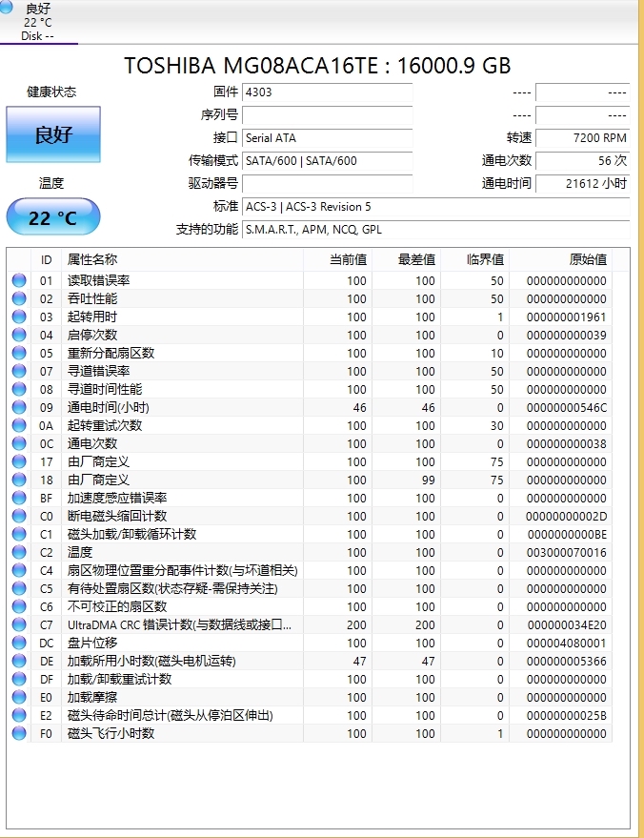Select the 读取错误率 attribute name

click(x=99, y=280)
